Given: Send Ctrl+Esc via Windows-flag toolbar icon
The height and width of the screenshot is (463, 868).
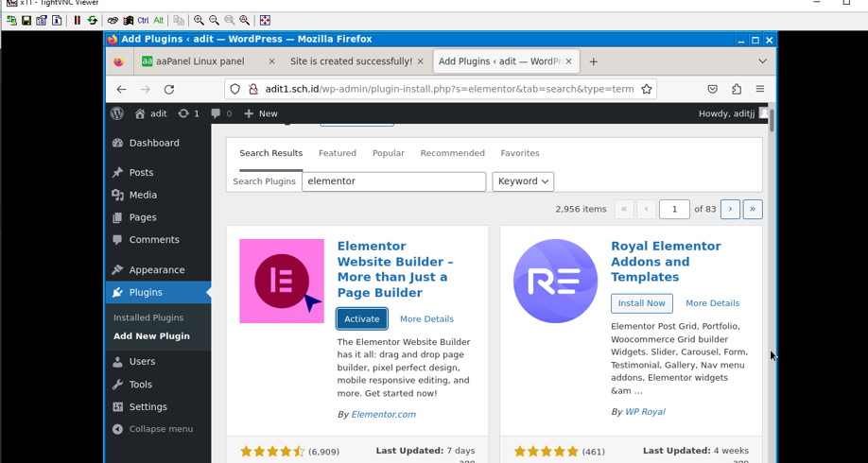Looking at the screenshot, I should point(128,21).
